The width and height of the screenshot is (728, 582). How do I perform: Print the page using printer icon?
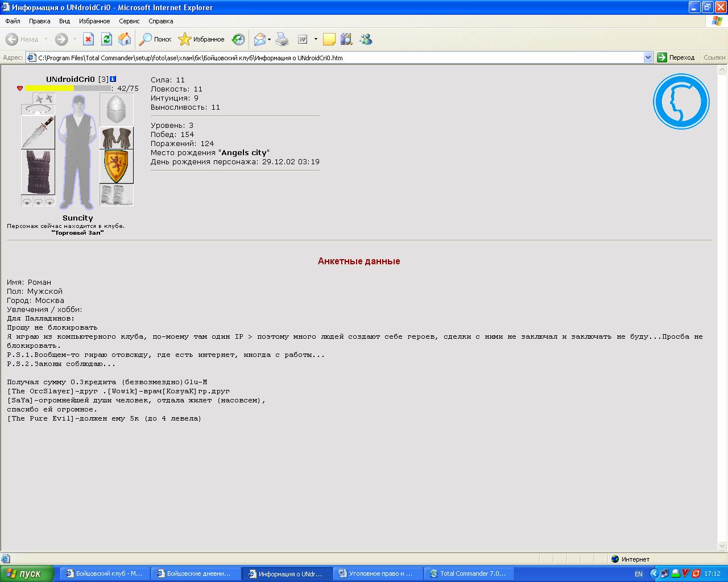[282, 39]
